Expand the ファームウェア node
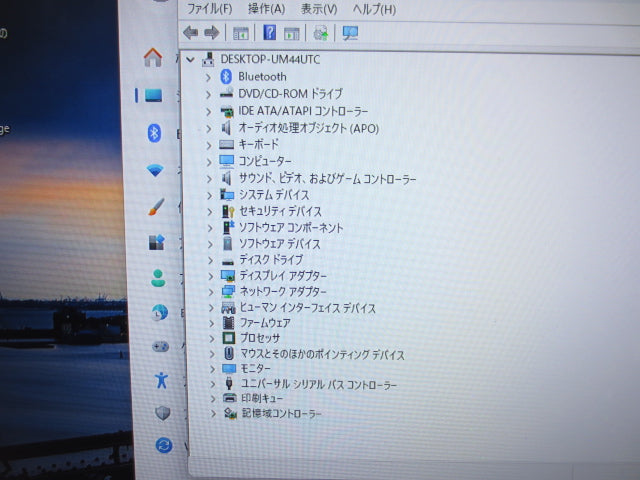Screen dimensions: 640x480 click(x=211, y=323)
